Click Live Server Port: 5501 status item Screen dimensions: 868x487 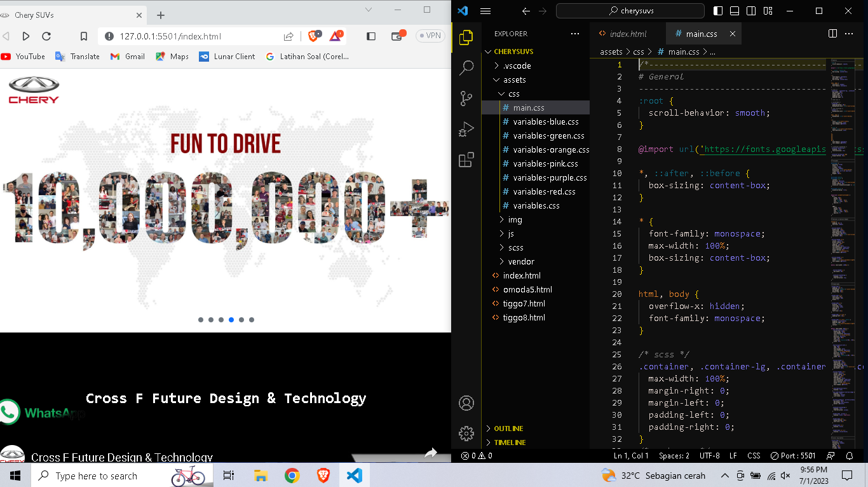pyautogui.click(x=793, y=456)
